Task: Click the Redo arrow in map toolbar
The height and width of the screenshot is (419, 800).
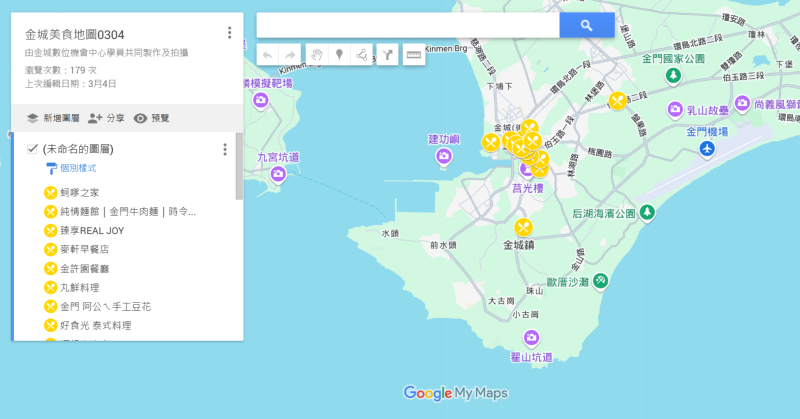Action: tap(290, 55)
